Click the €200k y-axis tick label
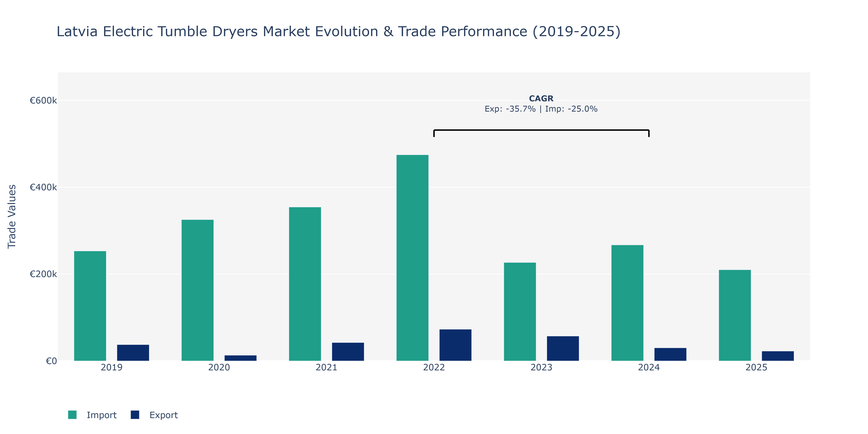 point(43,274)
